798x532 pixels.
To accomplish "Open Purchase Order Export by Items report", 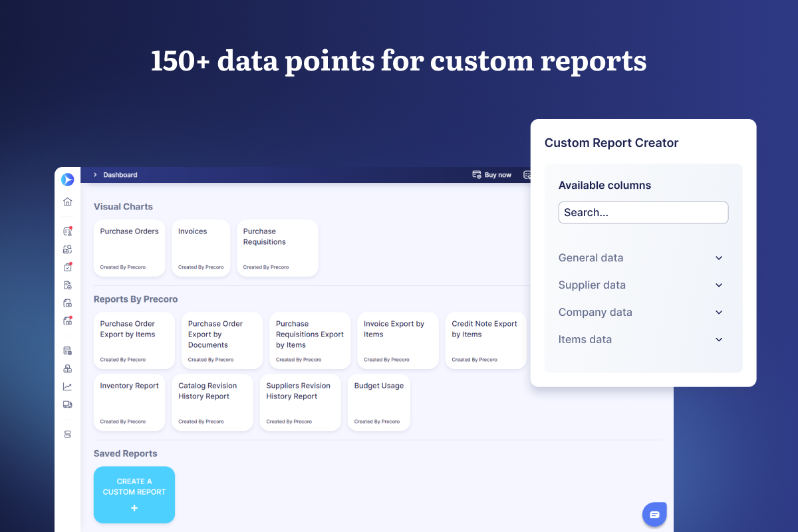I will tap(134, 340).
